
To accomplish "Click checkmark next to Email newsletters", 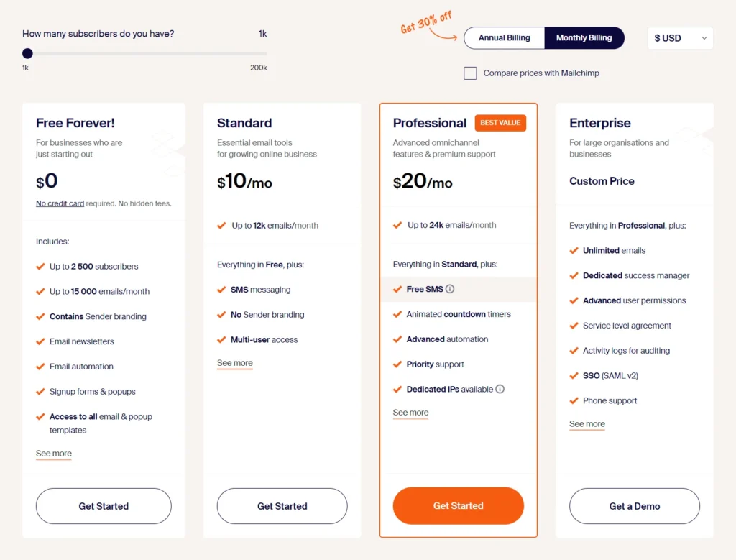I will 40,341.
